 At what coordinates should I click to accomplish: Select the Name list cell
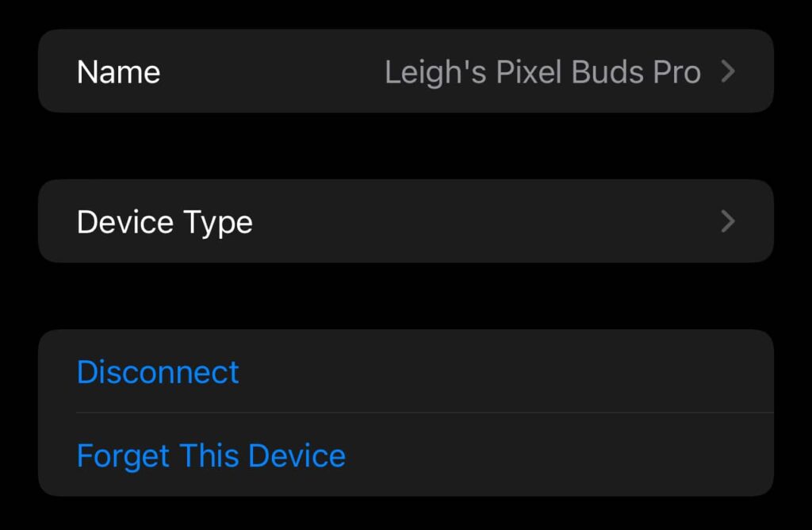coord(405,71)
